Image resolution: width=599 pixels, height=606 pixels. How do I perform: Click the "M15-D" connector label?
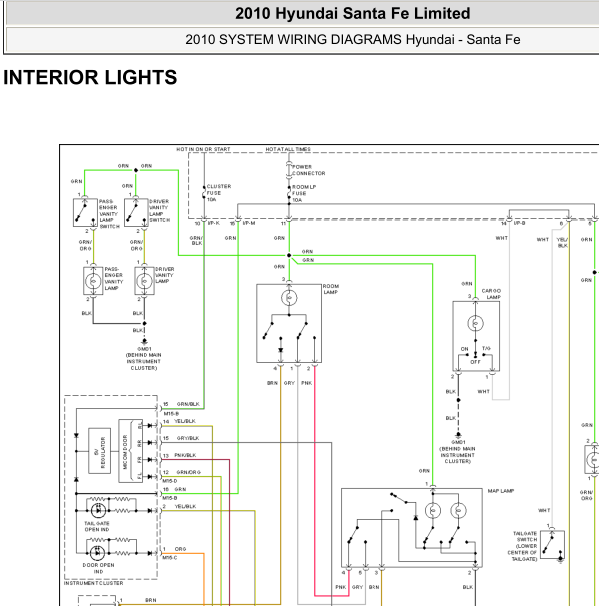pos(170,481)
